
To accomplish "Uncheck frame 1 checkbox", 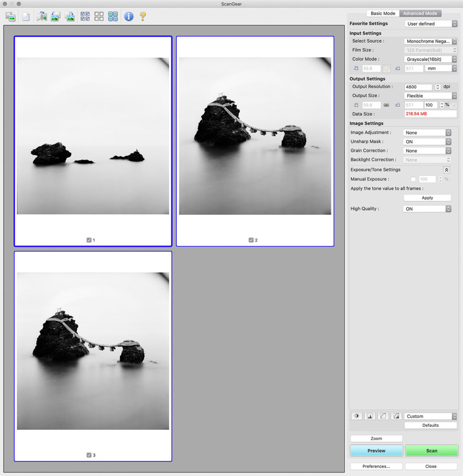I will (x=89, y=240).
